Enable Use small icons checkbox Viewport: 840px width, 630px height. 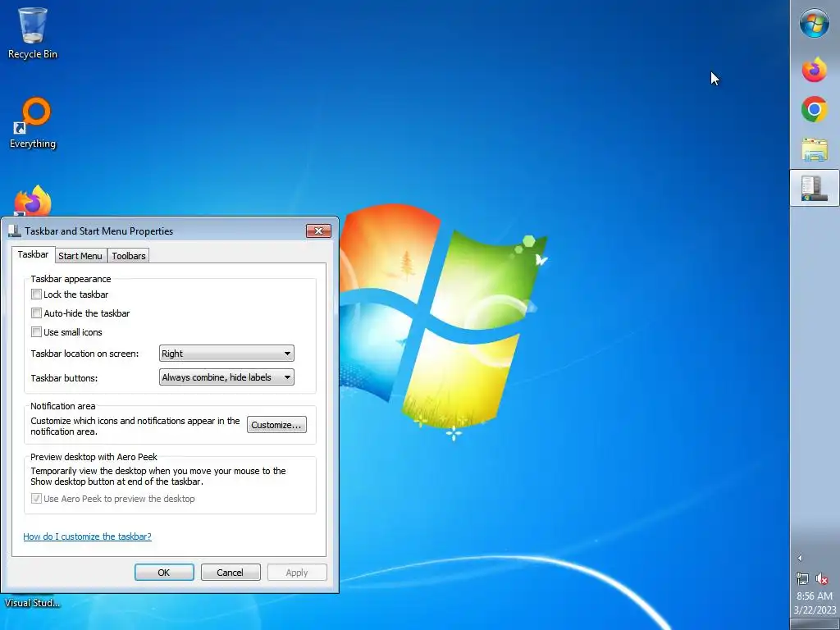(36, 332)
